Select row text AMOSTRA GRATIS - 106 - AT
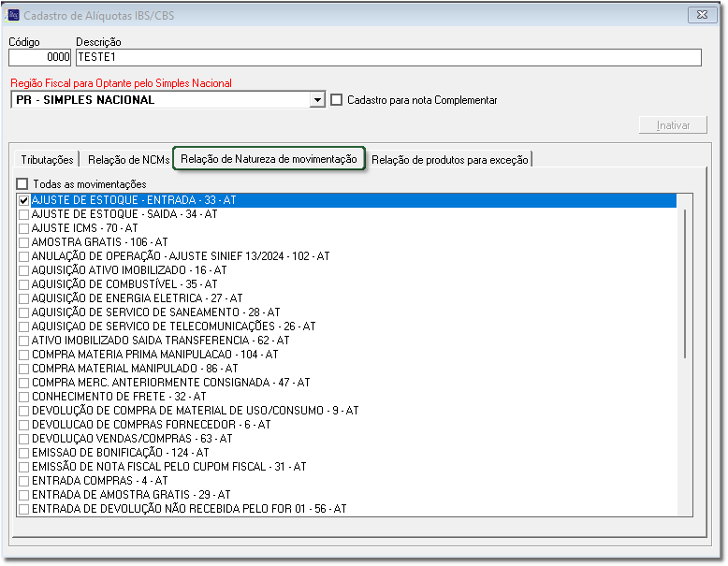This screenshot has width=728, height=566. point(100,242)
